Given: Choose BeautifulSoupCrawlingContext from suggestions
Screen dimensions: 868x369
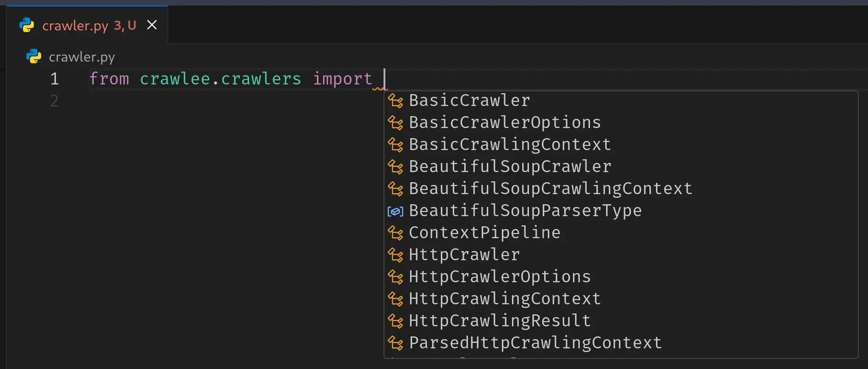Looking at the screenshot, I should click(621, 189).
